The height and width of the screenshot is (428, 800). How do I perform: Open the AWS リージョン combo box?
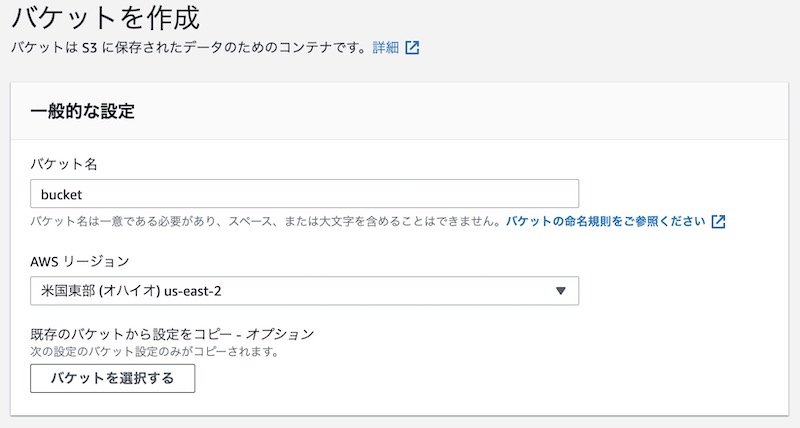point(304,291)
